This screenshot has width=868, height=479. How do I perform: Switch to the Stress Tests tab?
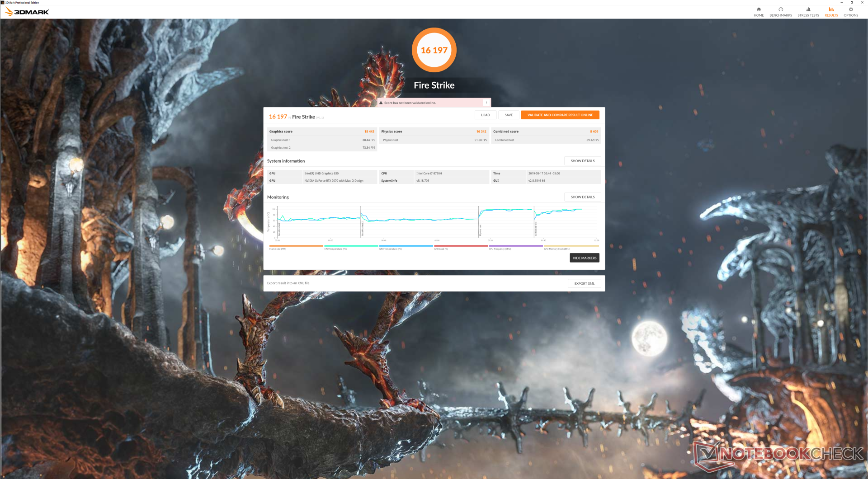coord(808,12)
